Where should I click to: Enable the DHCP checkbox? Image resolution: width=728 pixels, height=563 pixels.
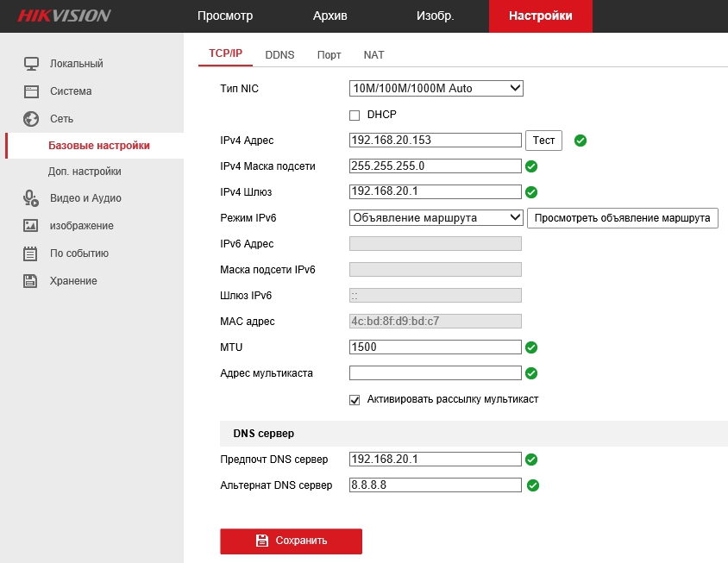click(x=355, y=115)
